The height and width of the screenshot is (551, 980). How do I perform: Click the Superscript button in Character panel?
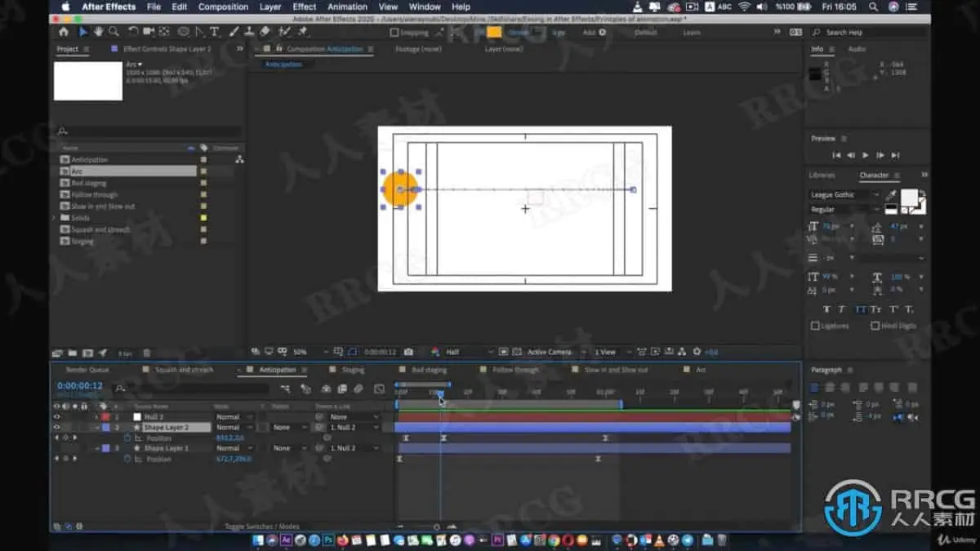[x=895, y=309]
